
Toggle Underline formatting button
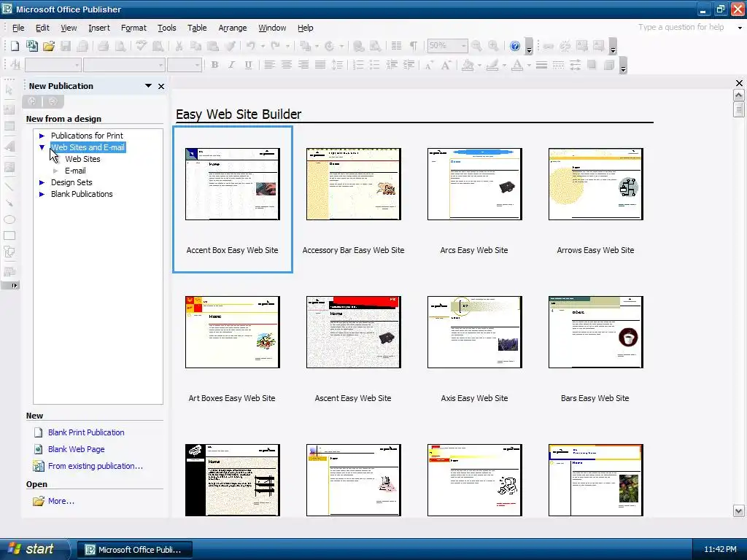[248, 65]
